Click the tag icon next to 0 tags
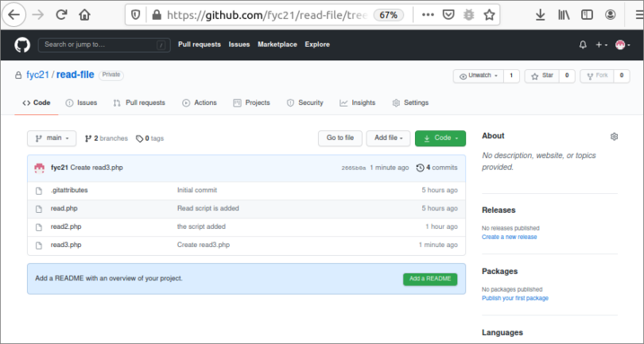Screen dimensions: 644x344 (140, 139)
